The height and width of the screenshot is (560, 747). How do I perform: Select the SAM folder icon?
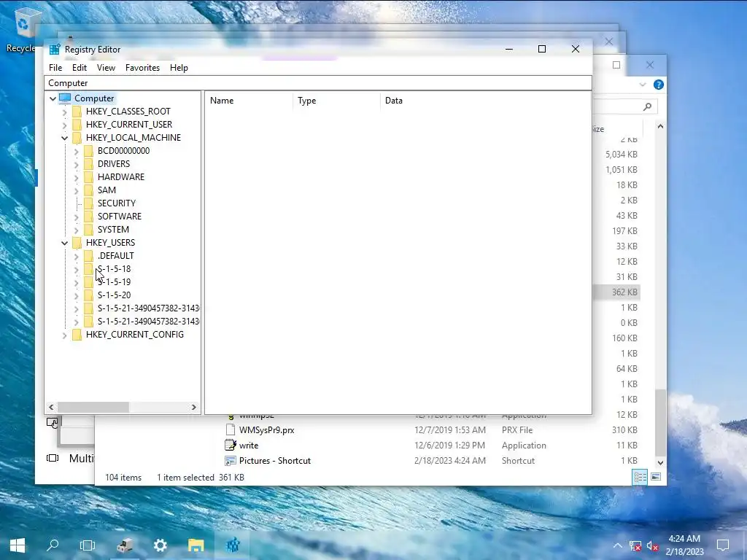tap(88, 190)
